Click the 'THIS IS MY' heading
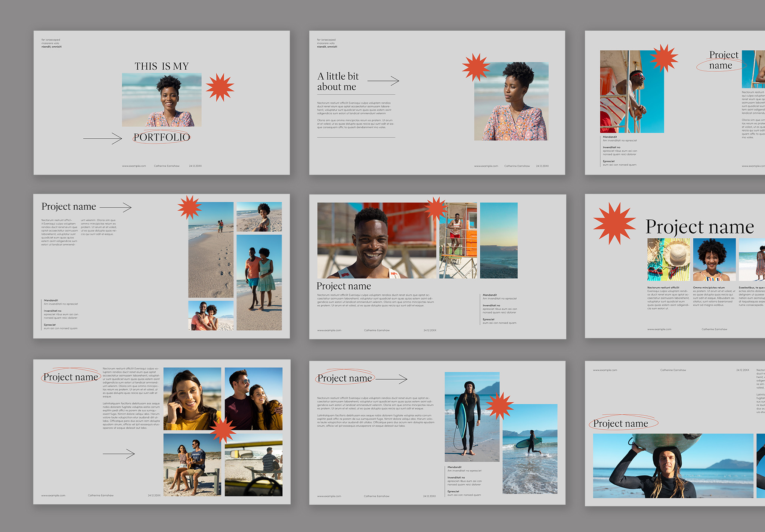This screenshot has height=532, width=765. 162,66
